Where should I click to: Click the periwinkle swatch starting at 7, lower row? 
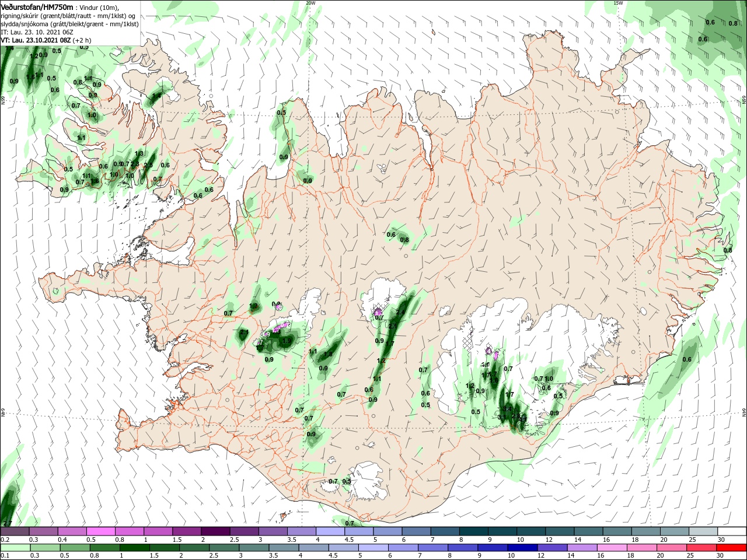coord(433,548)
